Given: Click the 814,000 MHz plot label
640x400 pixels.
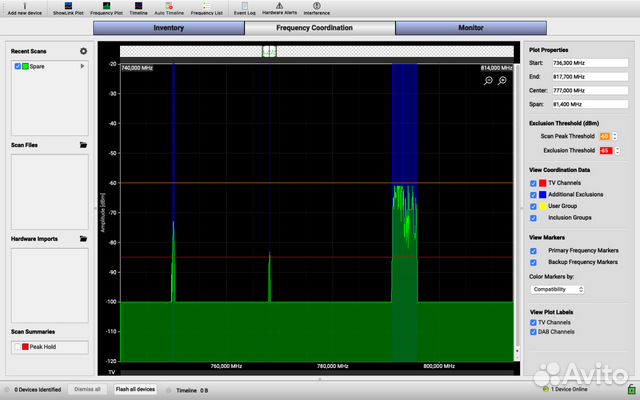Looking at the screenshot, I should coord(496,68).
